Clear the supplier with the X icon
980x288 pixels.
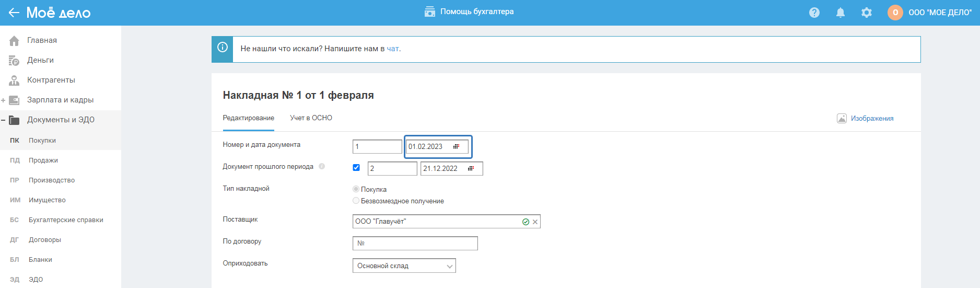point(535,222)
